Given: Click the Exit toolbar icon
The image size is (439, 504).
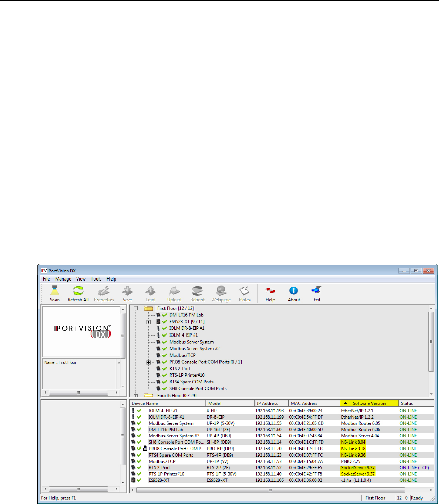Looking at the screenshot, I should coord(317,291).
